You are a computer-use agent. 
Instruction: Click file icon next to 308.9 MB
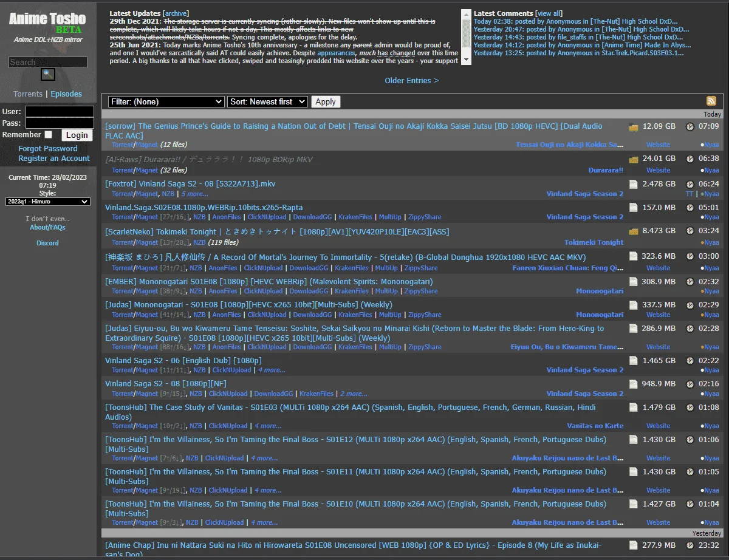(x=634, y=282)
